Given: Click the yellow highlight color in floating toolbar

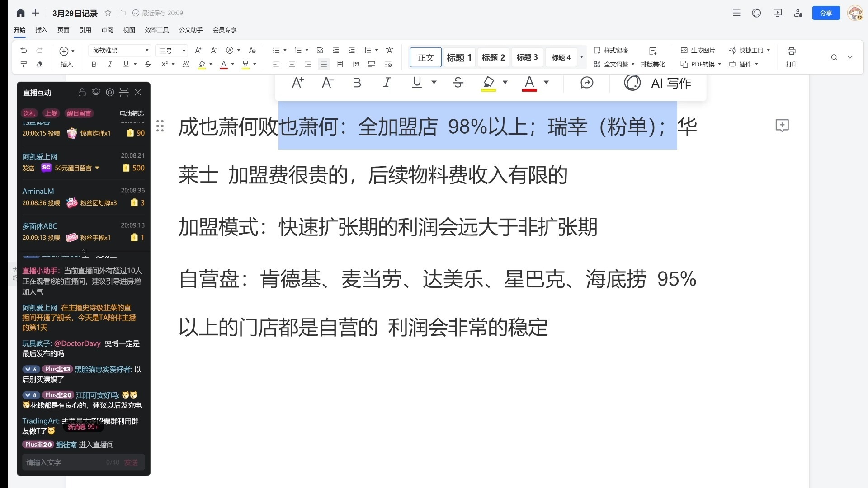Looking at the screenshot, I should pyautogui.click(x=488, y=83).
